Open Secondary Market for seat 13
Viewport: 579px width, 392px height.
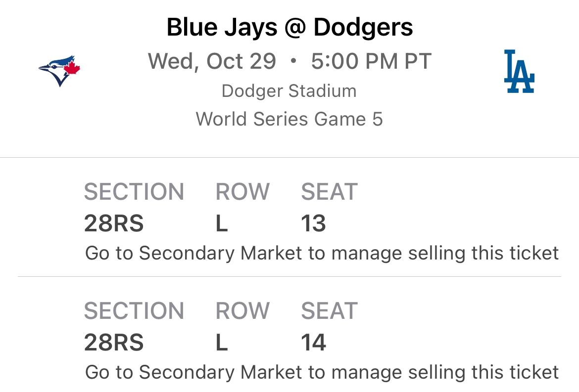coord(323,253)
